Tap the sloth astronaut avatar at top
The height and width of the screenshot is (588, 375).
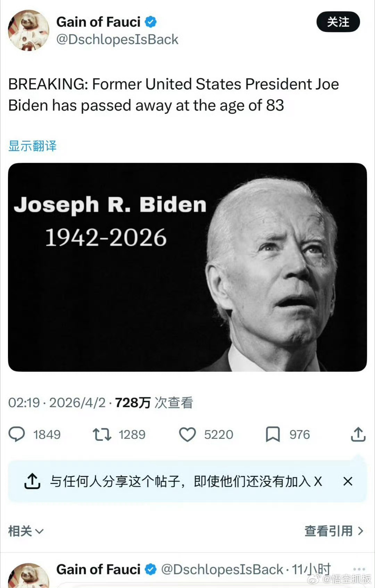coord(28,30)
